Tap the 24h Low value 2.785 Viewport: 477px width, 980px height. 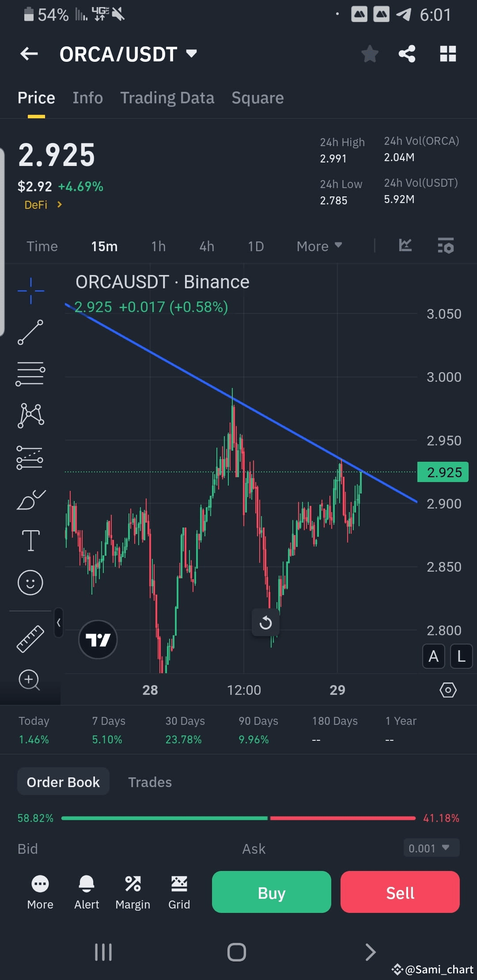pos(333,200)
